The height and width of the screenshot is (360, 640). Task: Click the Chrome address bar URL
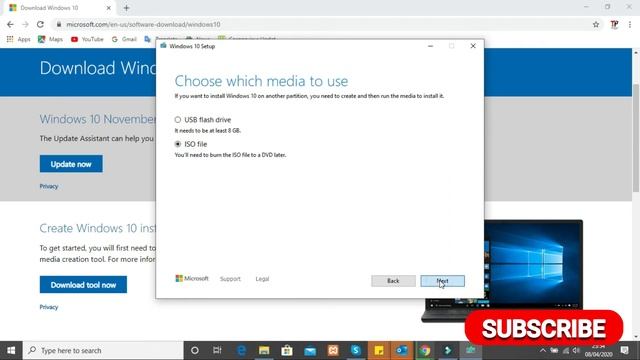click(x=143, y=24)
